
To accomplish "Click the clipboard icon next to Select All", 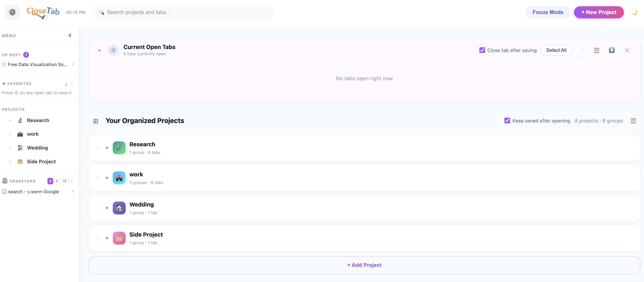I will coord(597,50).
